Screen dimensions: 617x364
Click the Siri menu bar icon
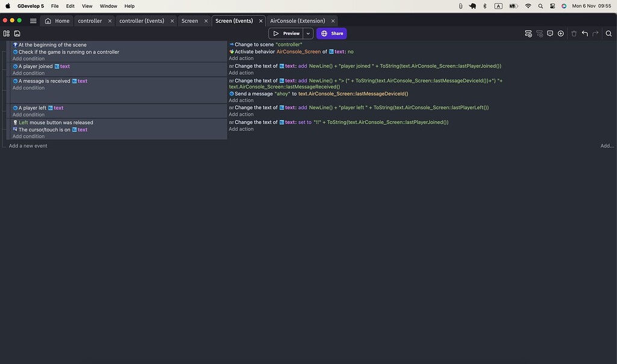coord(564,6)
